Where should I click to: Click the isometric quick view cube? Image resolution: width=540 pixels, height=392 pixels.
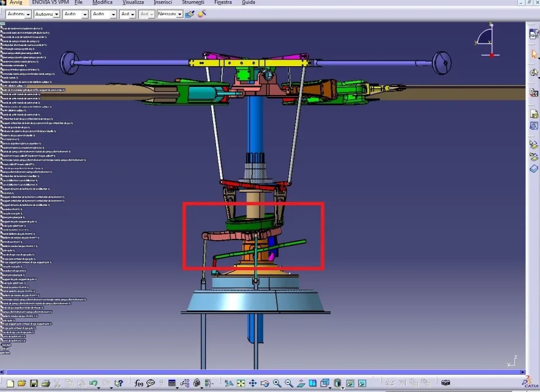coord(324,383)
